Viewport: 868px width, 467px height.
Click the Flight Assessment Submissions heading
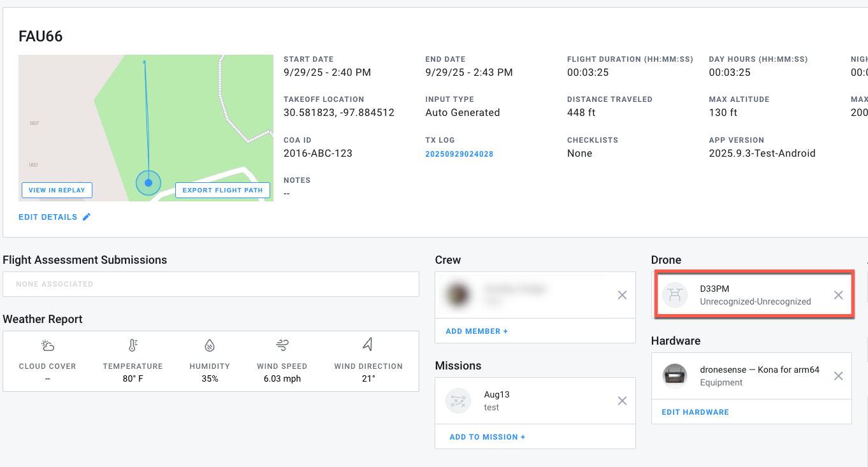click(x=85, y=260)
